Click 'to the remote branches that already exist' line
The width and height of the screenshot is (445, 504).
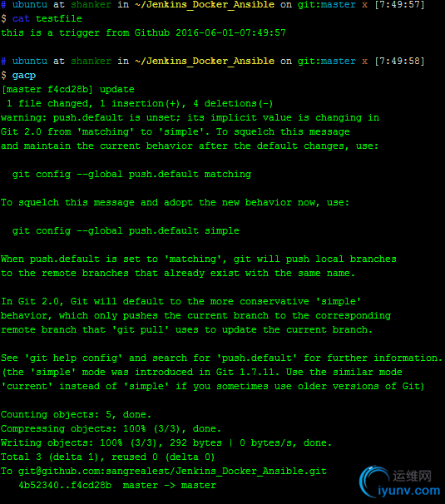(178, 274)
